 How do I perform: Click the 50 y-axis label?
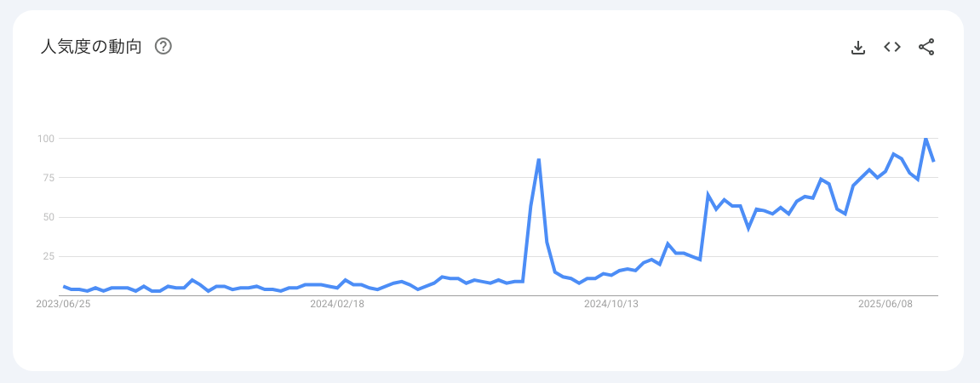coord(49,217)
